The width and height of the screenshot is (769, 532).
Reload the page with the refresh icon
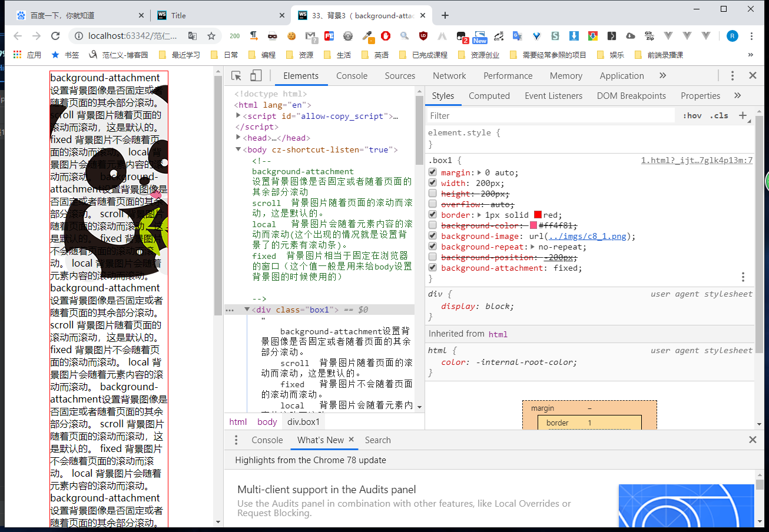[x=55, y=36]
